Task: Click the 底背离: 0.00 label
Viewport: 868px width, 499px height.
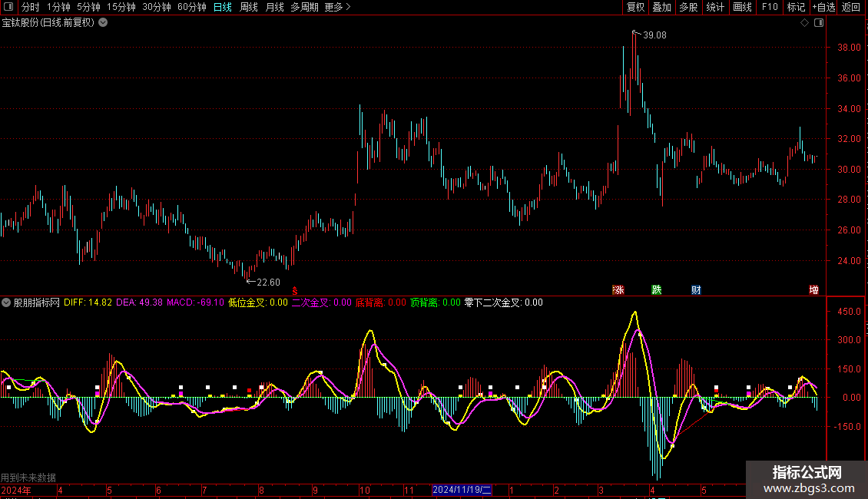Action: 381,302
